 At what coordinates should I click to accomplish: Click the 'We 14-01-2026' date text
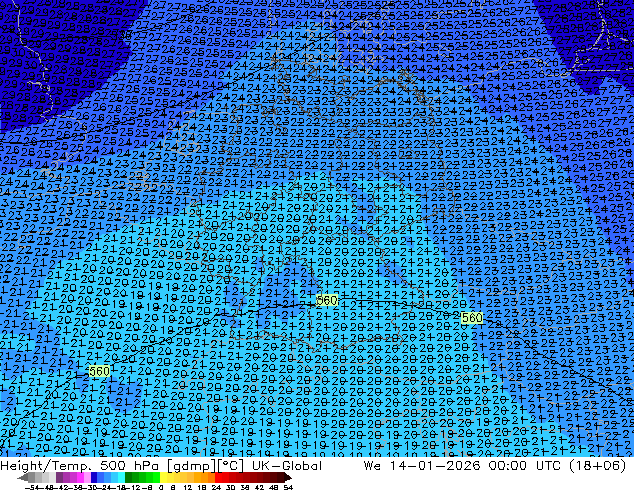pos(422,466)
